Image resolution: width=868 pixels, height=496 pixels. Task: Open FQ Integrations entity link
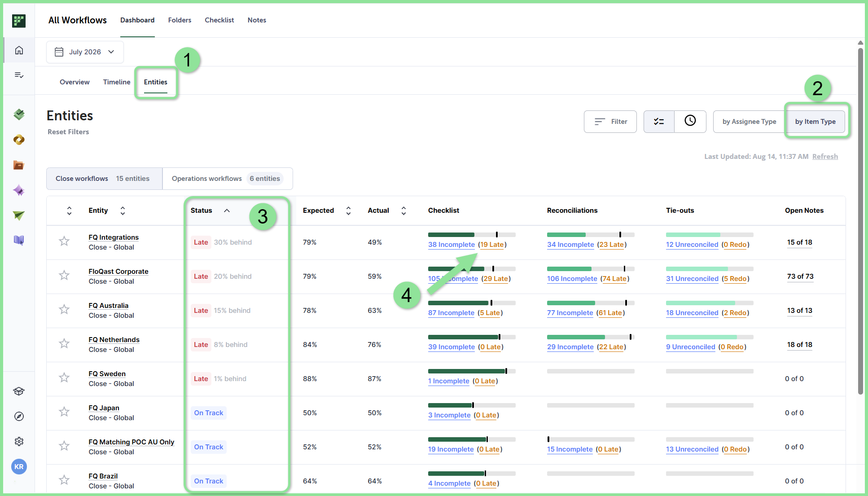tap(114, 237)
